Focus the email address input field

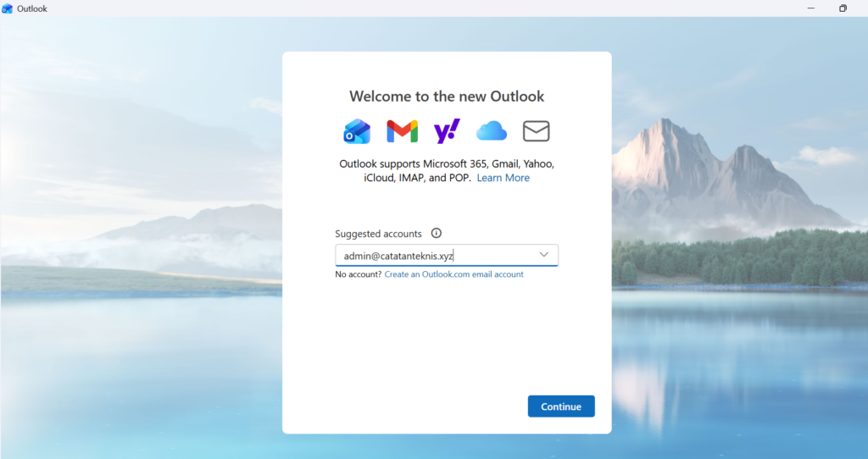(x=447, y=256)
